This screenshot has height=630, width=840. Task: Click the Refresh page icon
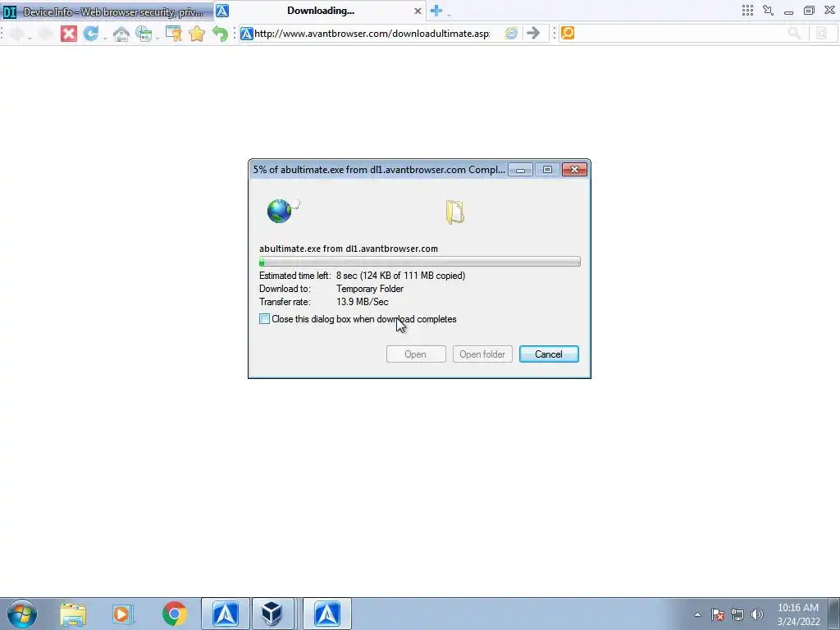point(90,34)
